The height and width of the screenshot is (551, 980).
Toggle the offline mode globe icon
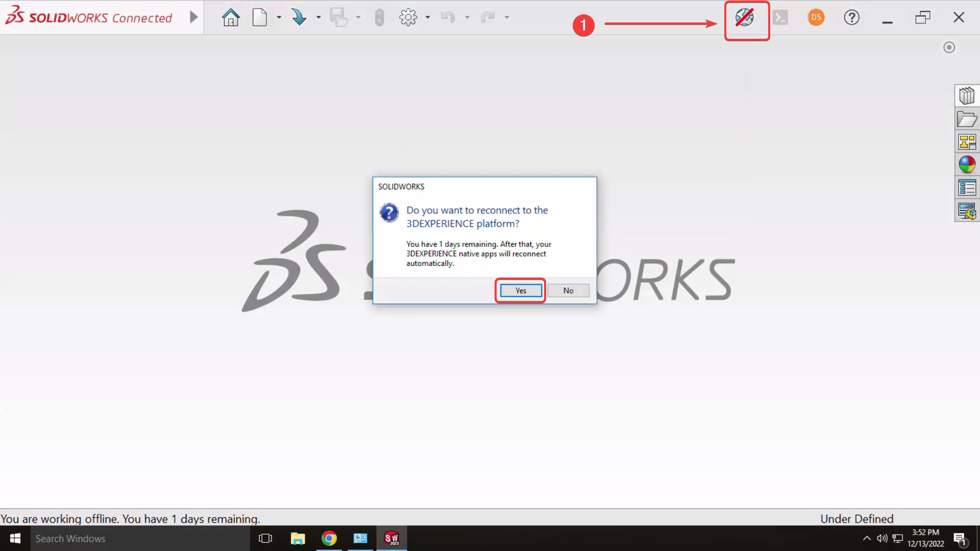pyautogui.click(x=745, y=18)
